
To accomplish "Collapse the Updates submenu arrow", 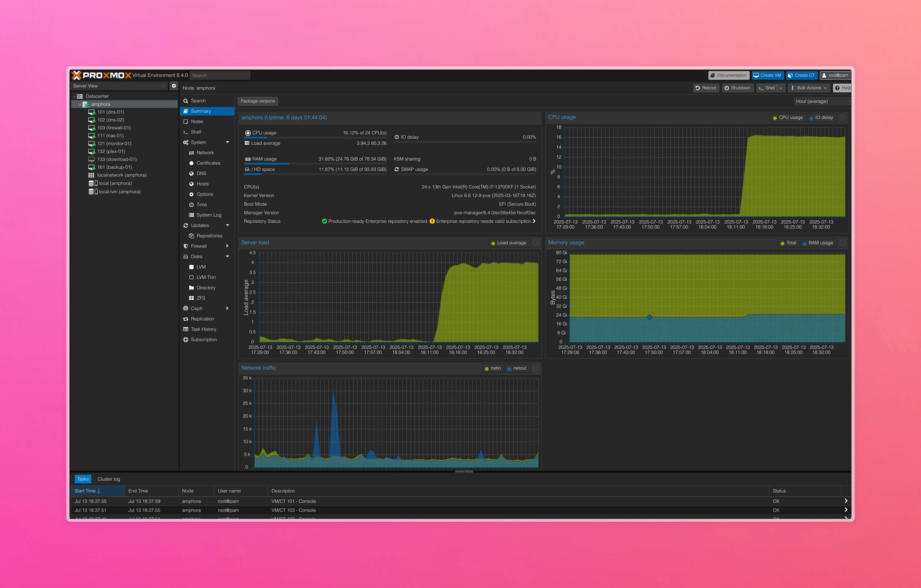I will [x=228, y=225].
